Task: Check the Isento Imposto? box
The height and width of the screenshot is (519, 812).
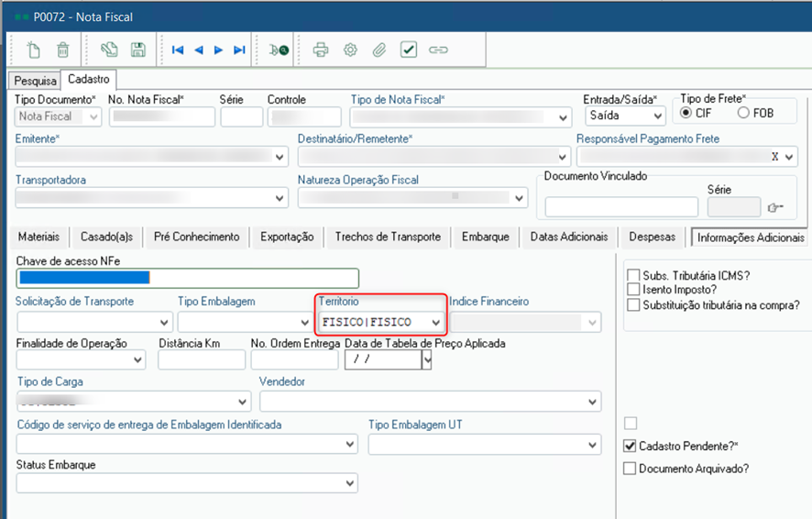Action: coord(632,289)
